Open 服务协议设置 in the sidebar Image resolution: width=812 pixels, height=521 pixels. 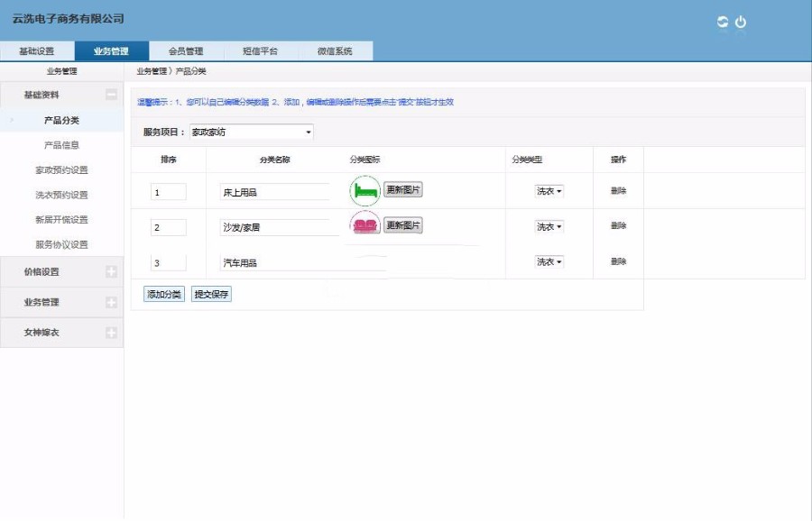pos(61,244)
